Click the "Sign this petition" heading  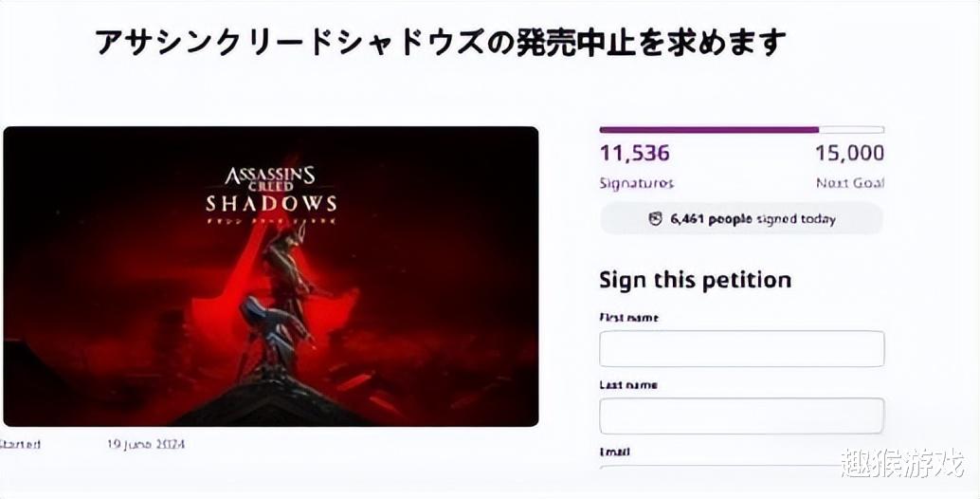tap(695, 280)
